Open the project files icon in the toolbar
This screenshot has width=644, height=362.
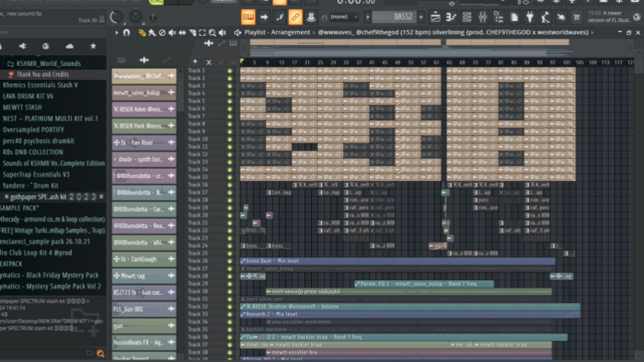pos(514,17)
